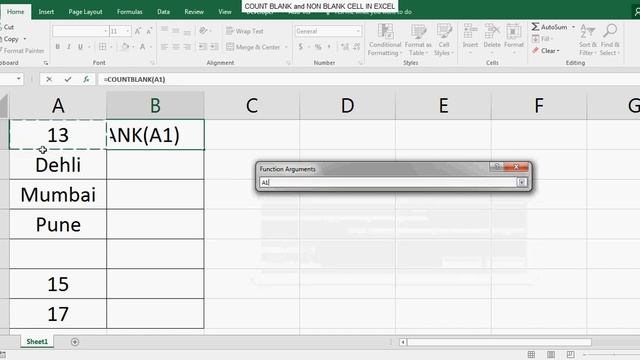
Task: Open the font size dropdown
Action: click(x=128, y=31)
